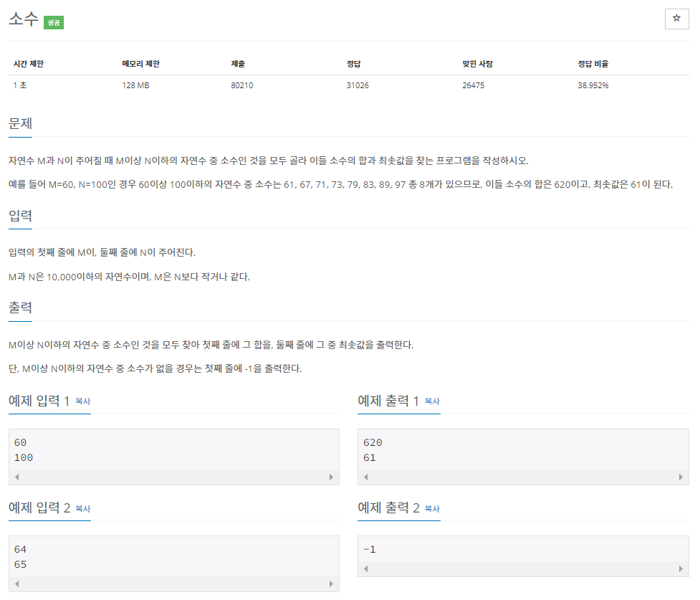This screenshot has height=600, width=700.
Task: Click the 80210 submissions value
Action: click(242, 85)
